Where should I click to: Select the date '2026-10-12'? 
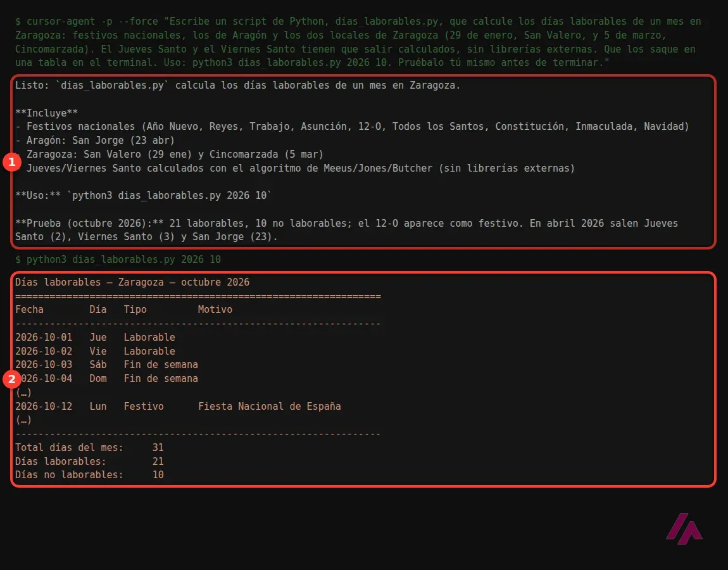tap(44, 407)
